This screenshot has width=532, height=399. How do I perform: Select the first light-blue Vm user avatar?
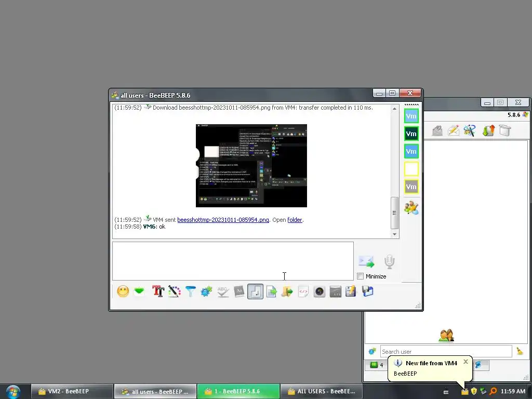tap(411, 116)
